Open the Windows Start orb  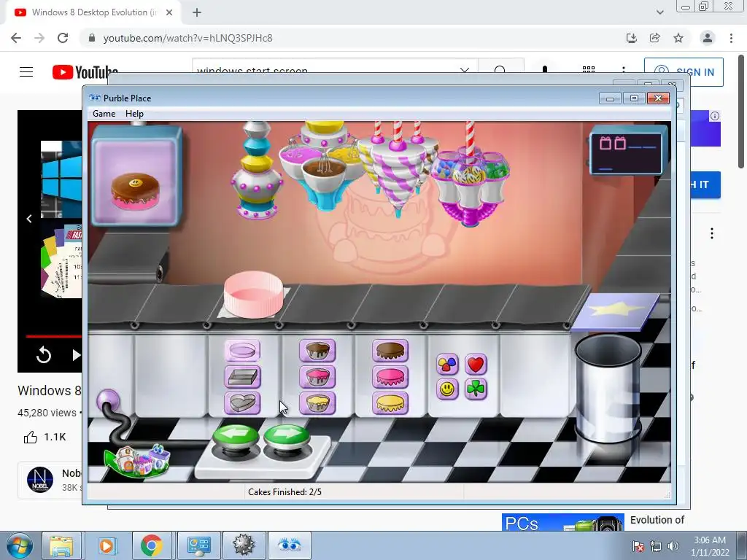coord(20,545)
